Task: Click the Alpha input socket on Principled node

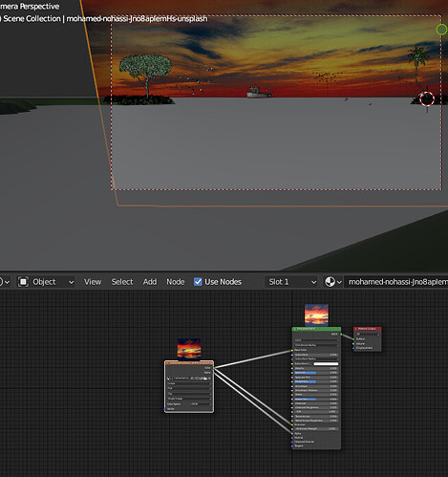Action: pos(292,433)
